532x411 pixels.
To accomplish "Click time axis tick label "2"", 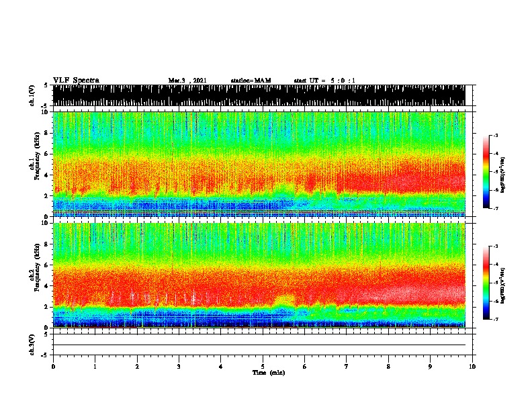I will point(137,367).
